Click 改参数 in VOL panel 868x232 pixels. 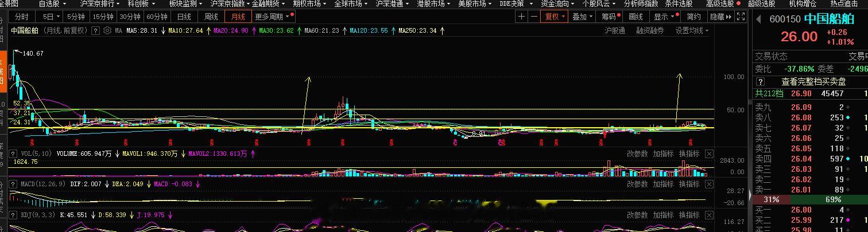pyautogui.click(x=637, y=154)
